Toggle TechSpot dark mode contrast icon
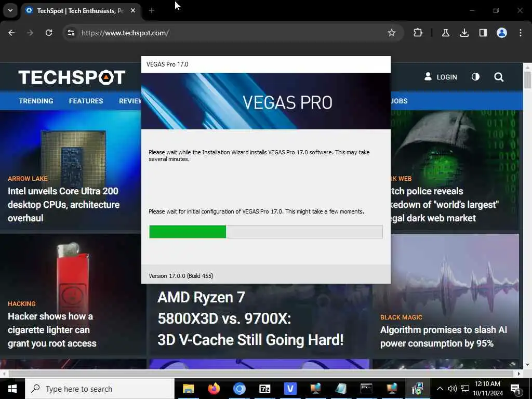This screenshot has width=532, height=399. [476, 77]
